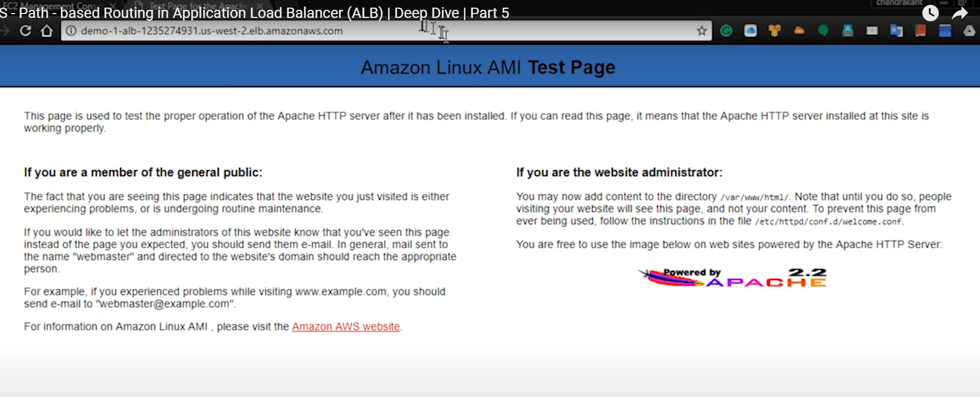This screenshot has height=397, width=980.
Task: Click the Watch Later clock icon
Action: (x=931, y=13)
